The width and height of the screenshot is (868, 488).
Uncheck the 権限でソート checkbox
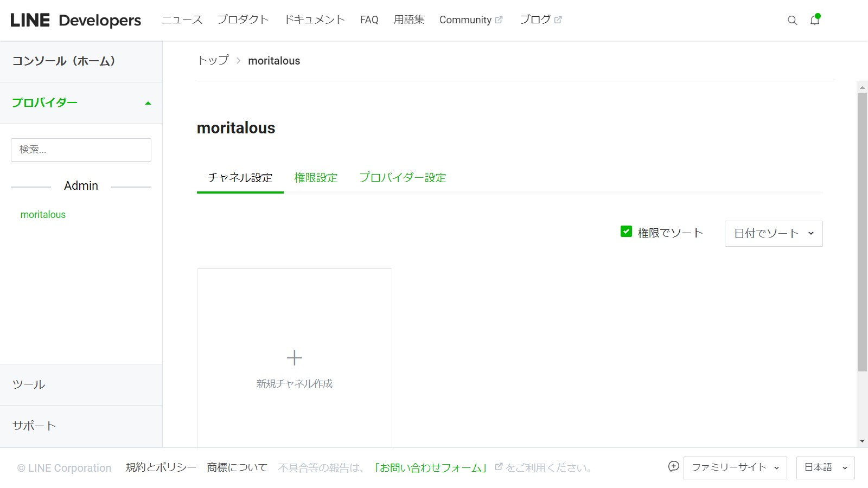pyautogui.click(x=626, y=232)
